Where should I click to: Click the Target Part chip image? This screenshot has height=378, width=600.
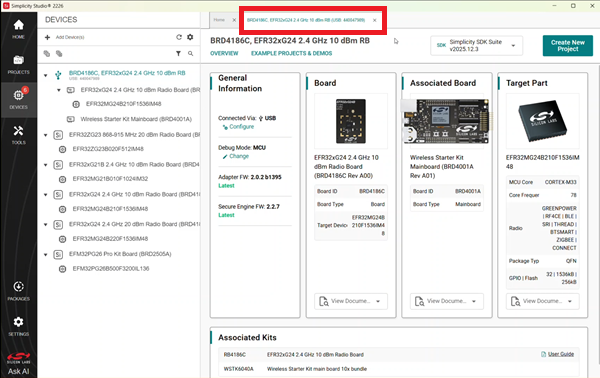tap(543, 121)
